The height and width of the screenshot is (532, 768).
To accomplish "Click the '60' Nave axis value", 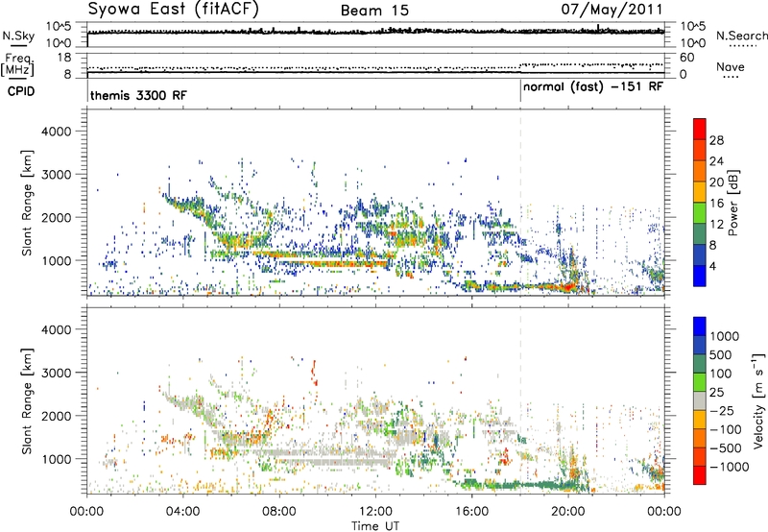I will 686,58.
